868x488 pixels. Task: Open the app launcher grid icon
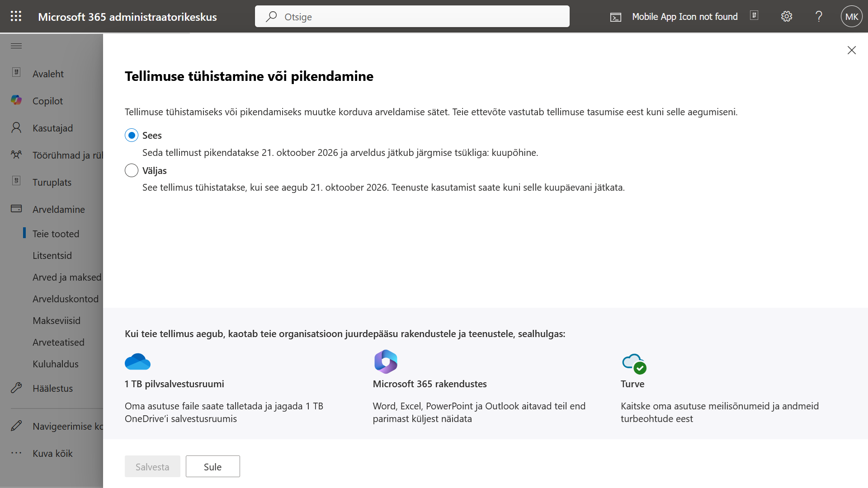click(16, 16)
